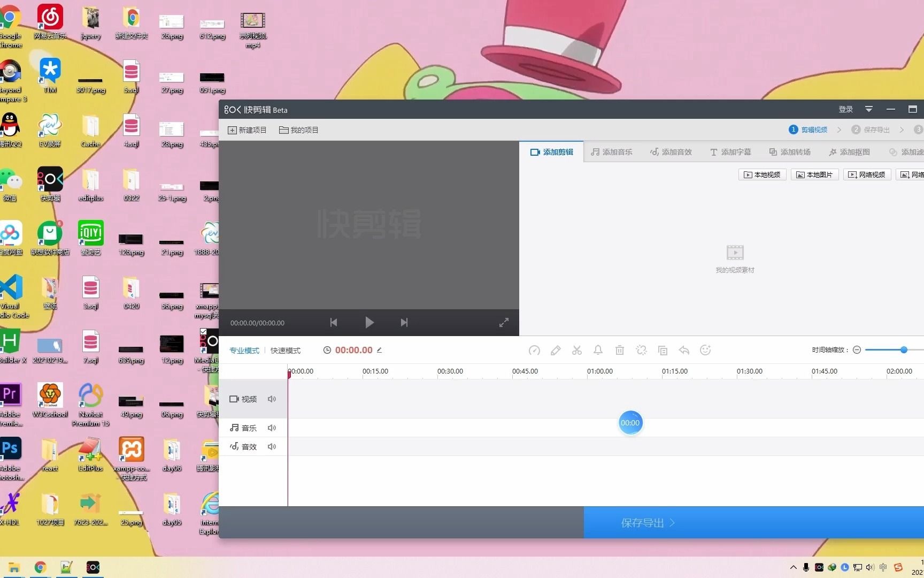Open the sticker emoji icon
Image resolution: width=924 pixels, height=578 pixels.
(x=705, y=350)
